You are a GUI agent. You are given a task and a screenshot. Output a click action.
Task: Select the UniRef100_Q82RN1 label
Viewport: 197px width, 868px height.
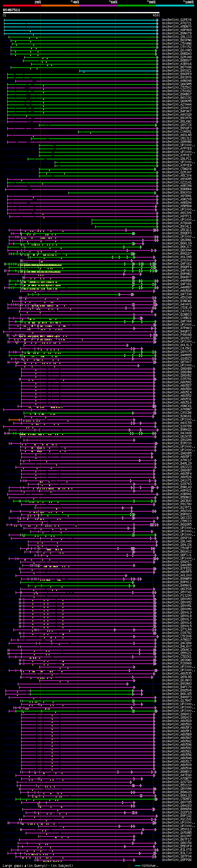(x=177, y=240)
